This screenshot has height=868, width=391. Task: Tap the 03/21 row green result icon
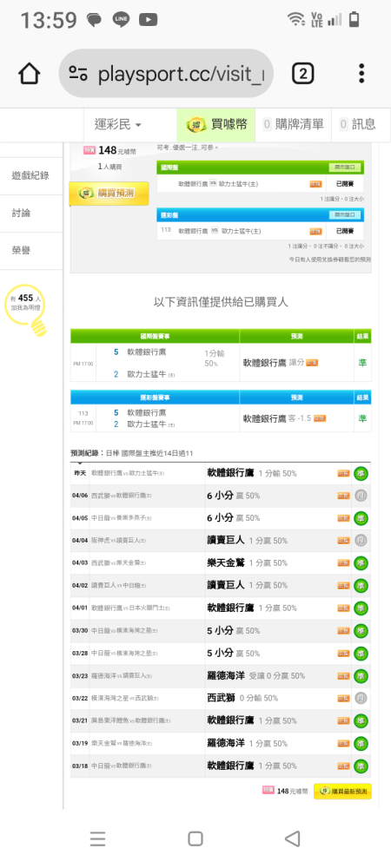click(361, 720)
